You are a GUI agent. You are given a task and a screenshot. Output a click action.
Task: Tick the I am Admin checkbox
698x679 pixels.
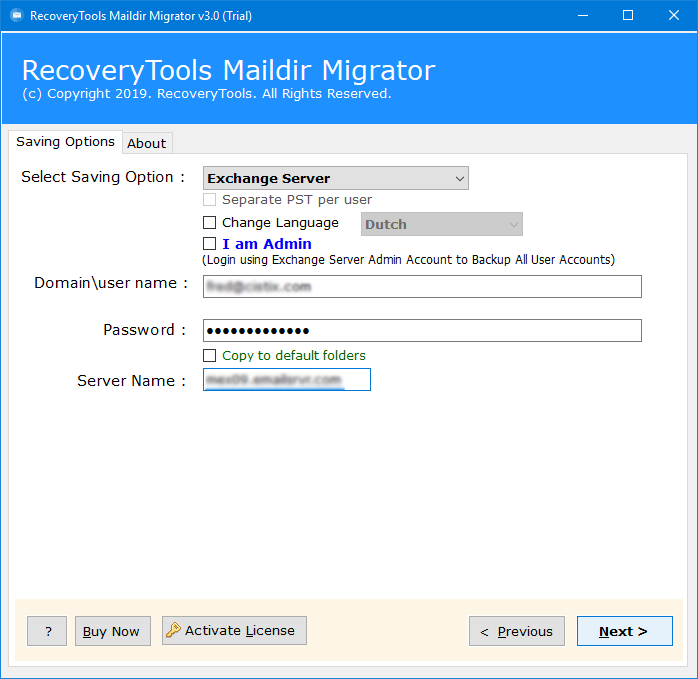point(210,244)
